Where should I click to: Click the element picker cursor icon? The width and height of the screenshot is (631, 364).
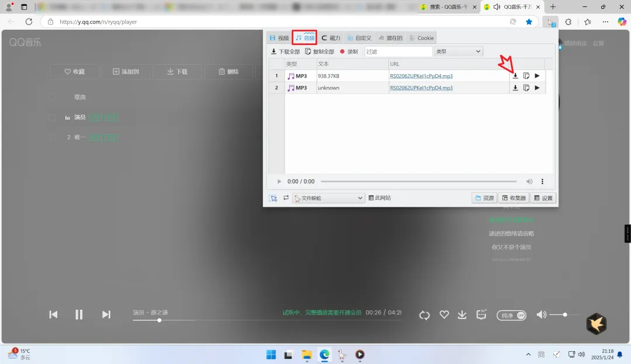pos(273,198)
